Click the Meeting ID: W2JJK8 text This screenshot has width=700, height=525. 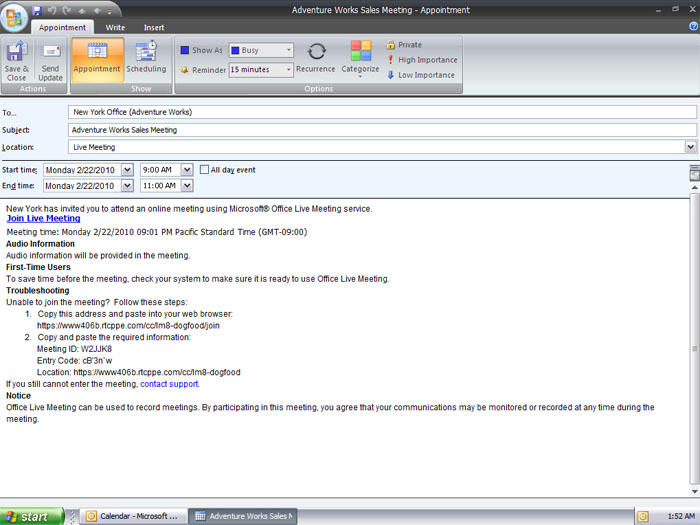[x=74, y=349]
